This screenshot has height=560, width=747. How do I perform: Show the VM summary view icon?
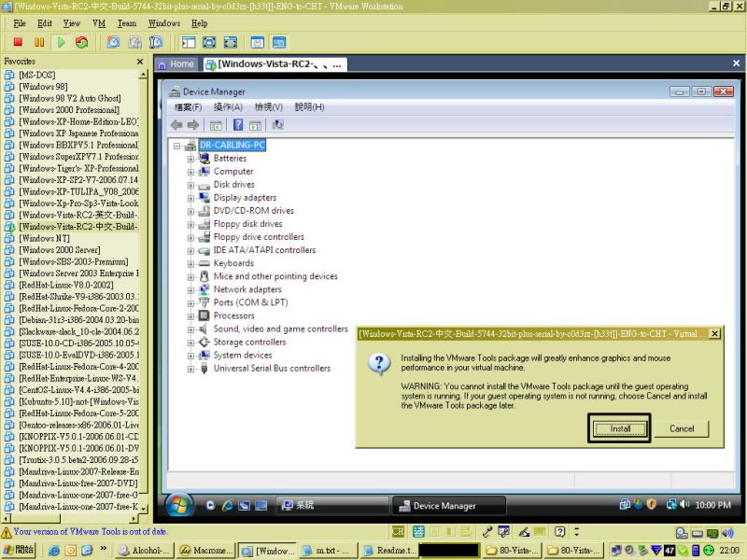coord(258,42)
